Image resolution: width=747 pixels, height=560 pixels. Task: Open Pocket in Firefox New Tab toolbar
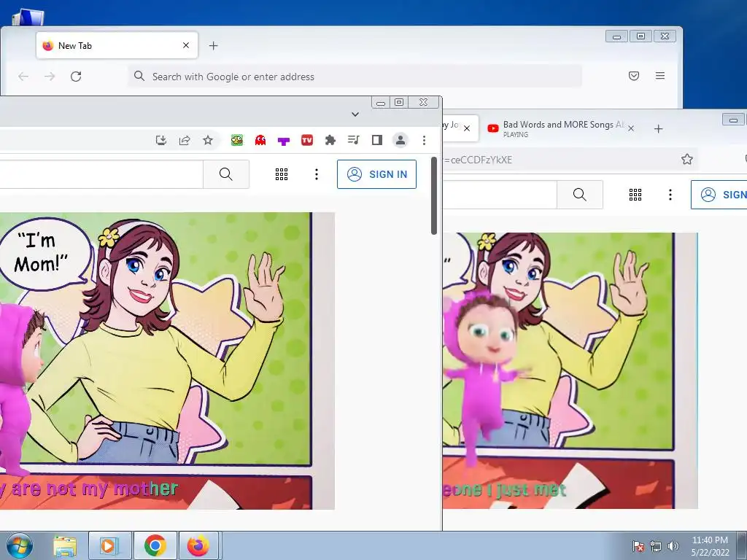pos(634,76)
